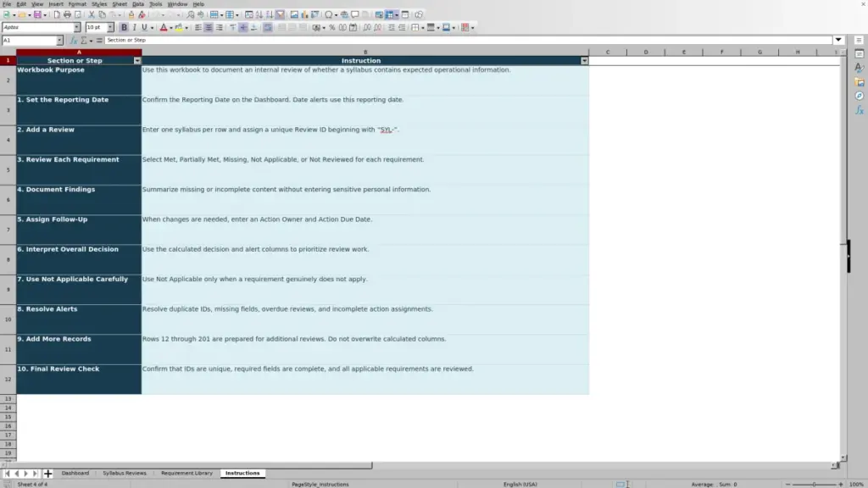Screen dimensions: 868x488
Task: Click the Add new sheet plus icon
Action: (47, 473)
